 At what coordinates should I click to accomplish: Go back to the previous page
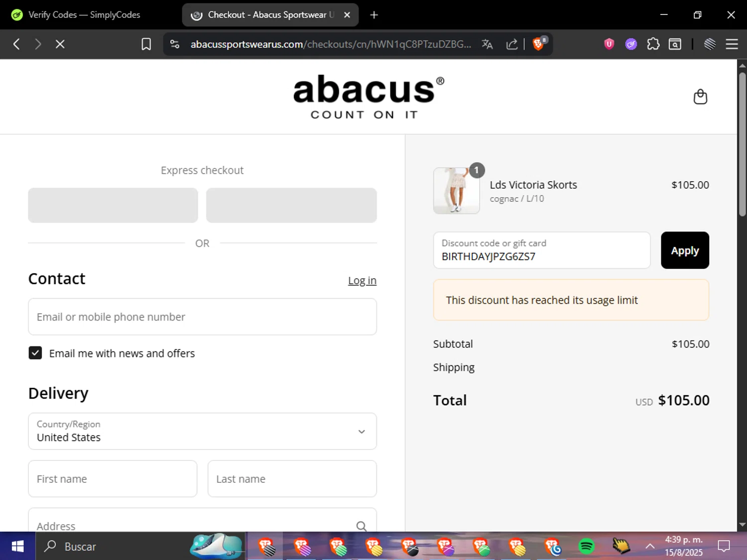pos(16,44)
